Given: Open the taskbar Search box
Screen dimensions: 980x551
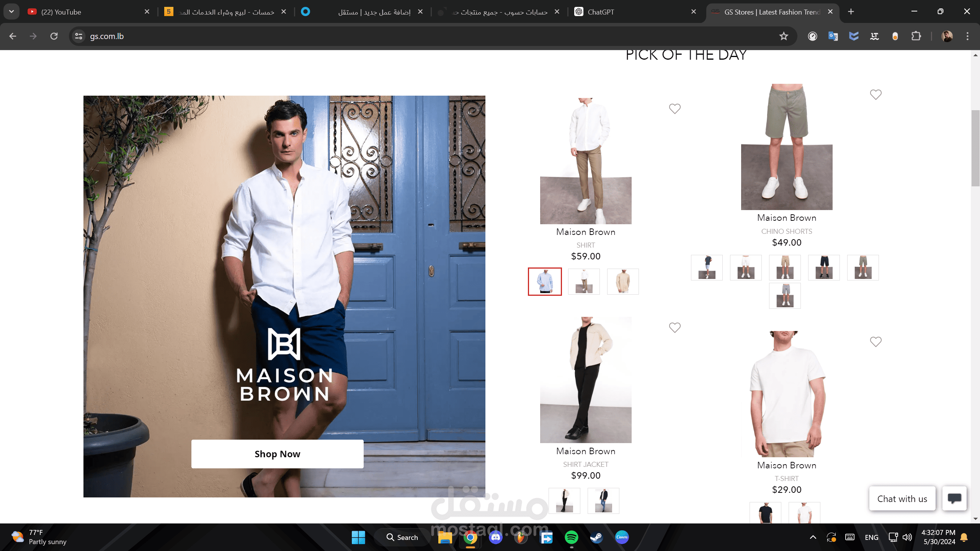Looking at the screenshot, I should [x=402, y=537].
